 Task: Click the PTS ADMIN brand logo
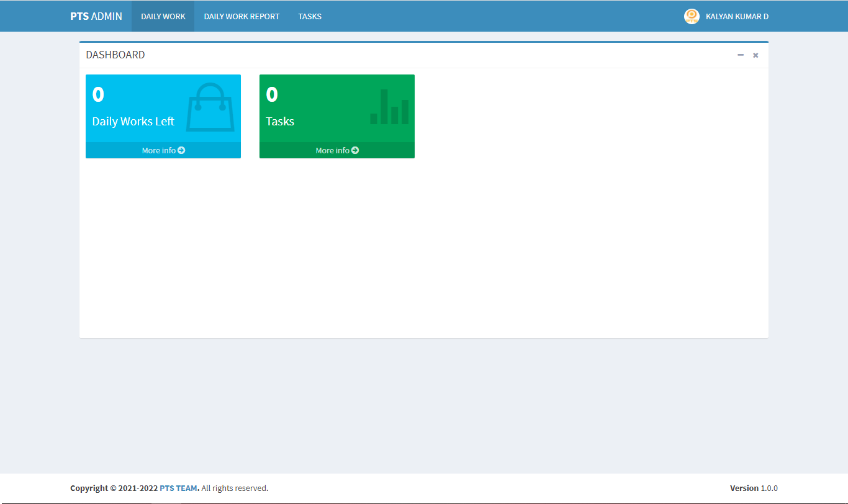[96, 17]
